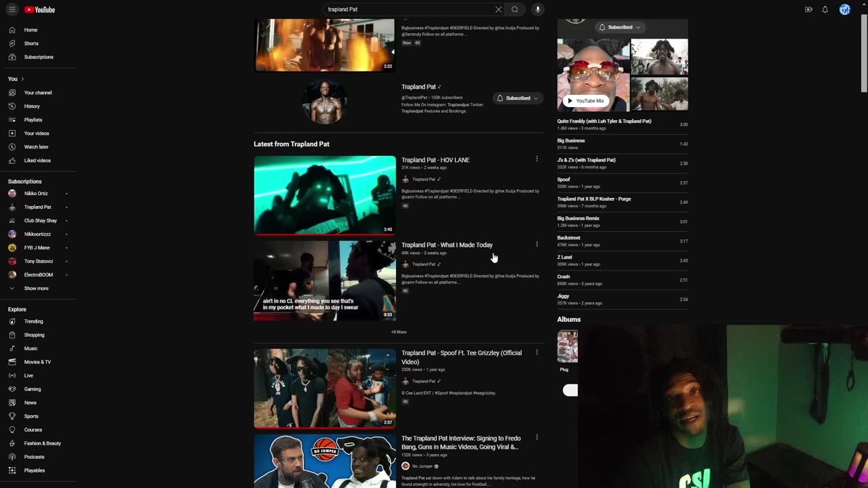The height and width of the screenshot is (488, 868).
Task: Clear the search box text
Action: (498, 9)
